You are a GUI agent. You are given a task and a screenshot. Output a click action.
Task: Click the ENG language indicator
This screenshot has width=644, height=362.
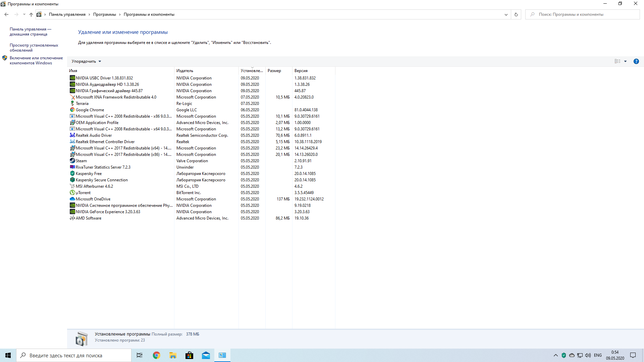coord(598,355)
